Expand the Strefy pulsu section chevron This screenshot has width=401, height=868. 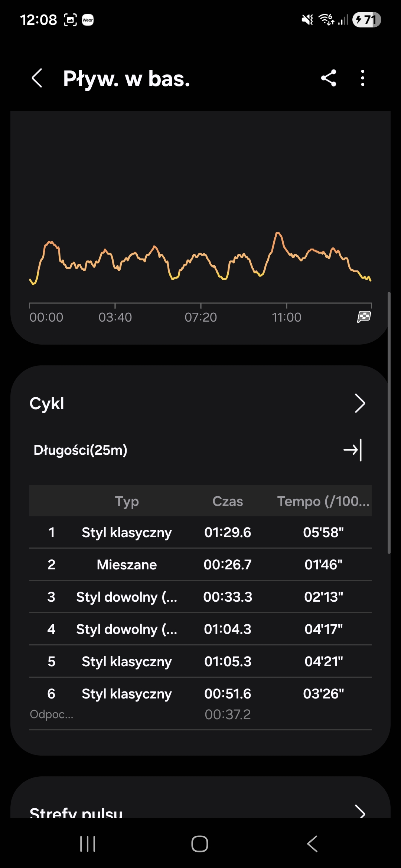click(359, 812)
